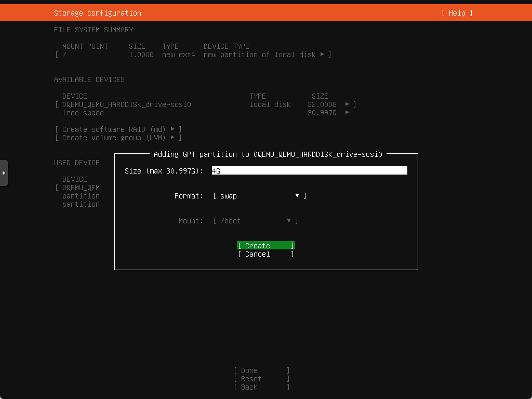Open the Help menu in header
532x399 pixels.
[457, 13]
